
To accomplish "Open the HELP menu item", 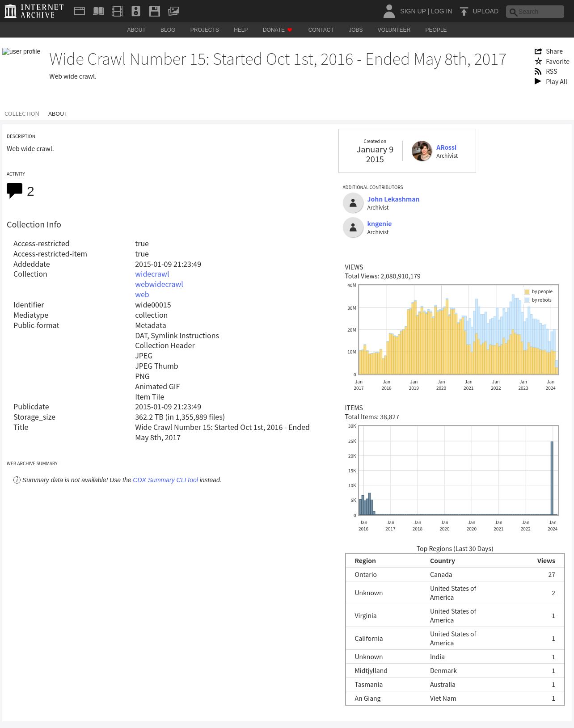I will click(241, 30).
